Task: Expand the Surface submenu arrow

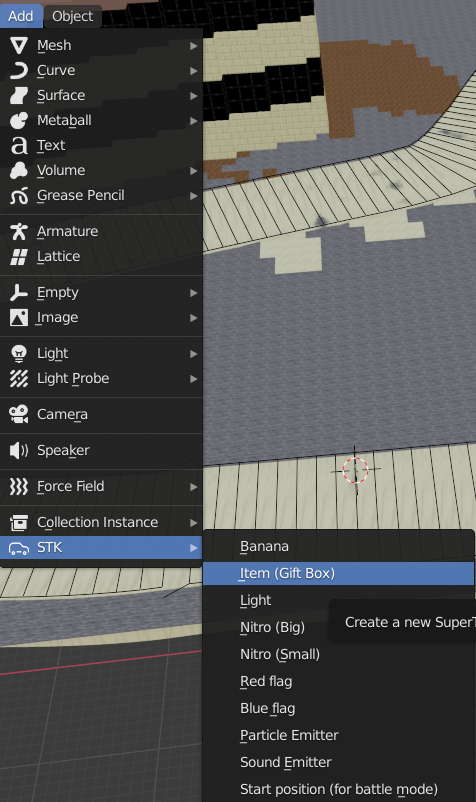Action: pyautogui.click(x=193, y=96)
